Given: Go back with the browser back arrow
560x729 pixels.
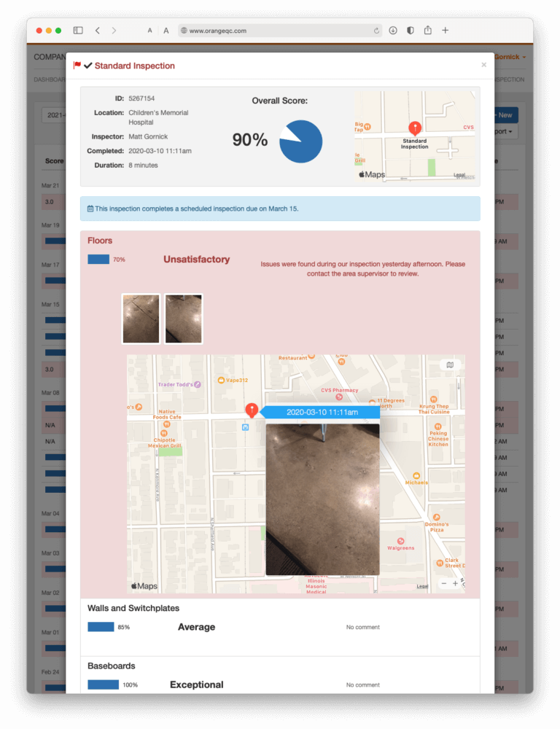Looking at the screenshot, I should coord(97,30).
